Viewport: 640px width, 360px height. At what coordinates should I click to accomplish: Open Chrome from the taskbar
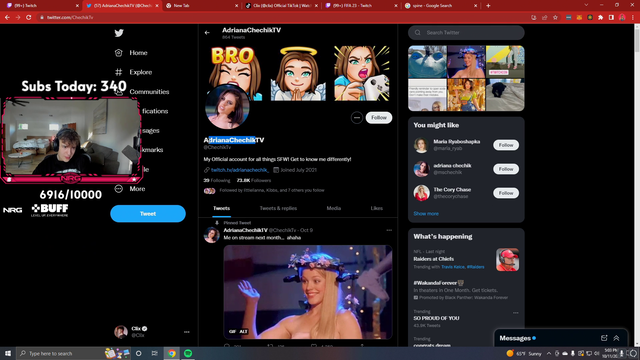coord(172,353)
